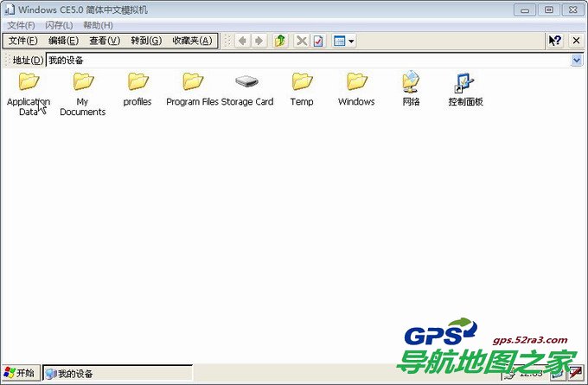The image size is (588, 385).
Task: Click the What's This help icon
Action: tap(555, 41)
